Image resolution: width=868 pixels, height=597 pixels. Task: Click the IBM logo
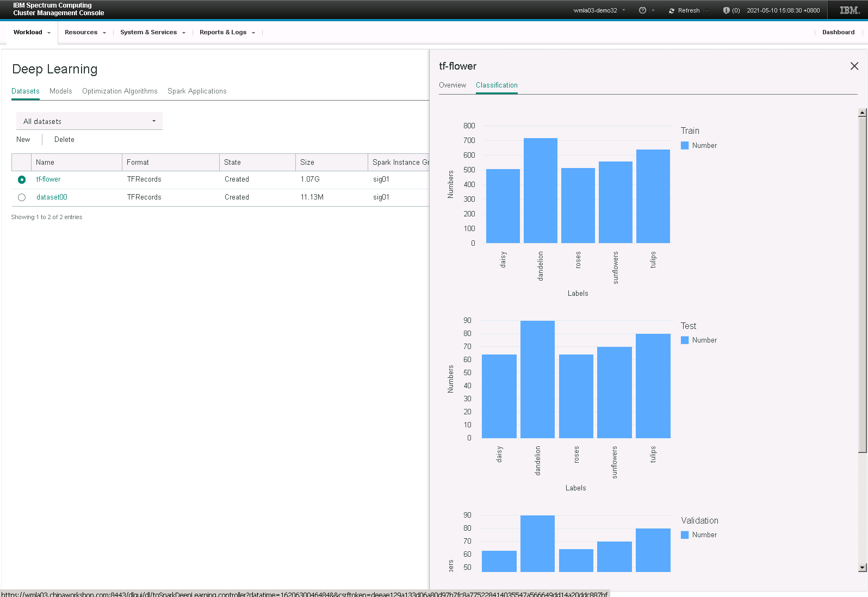click(x=850, y=10)
